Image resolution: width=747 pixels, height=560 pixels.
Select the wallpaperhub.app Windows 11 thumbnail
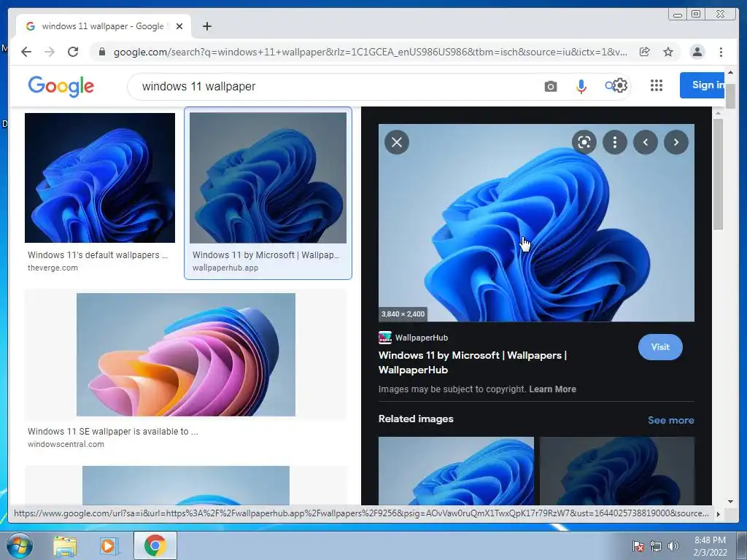[268, 178]
